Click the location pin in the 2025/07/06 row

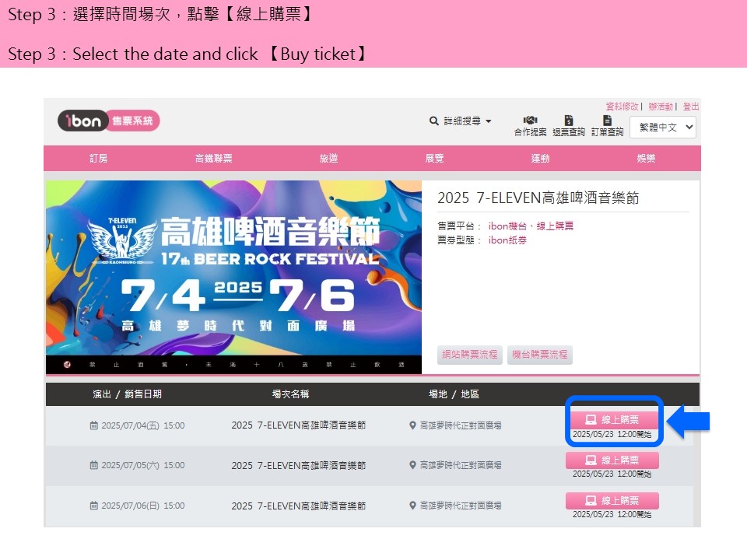(412, 506)
